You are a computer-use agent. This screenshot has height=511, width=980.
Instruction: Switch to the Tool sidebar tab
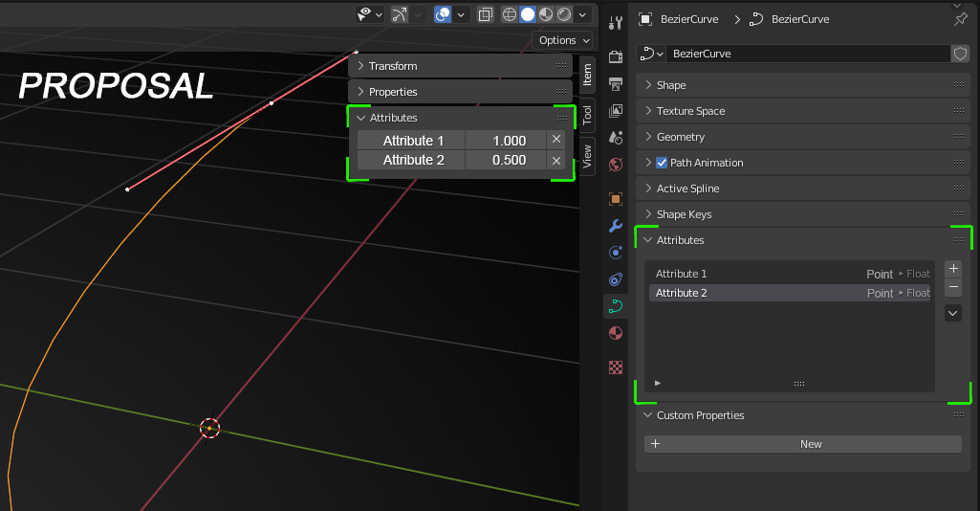coord(587,115)
